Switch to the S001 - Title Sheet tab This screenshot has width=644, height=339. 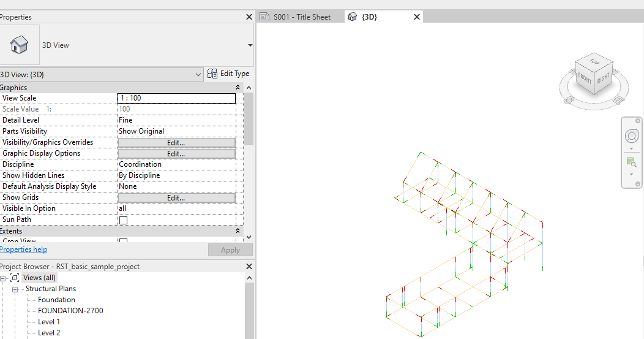(x=301, y=17)
